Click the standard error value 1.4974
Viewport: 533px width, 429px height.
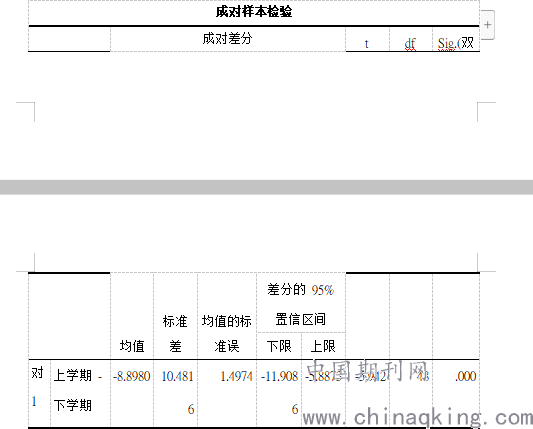236,376
